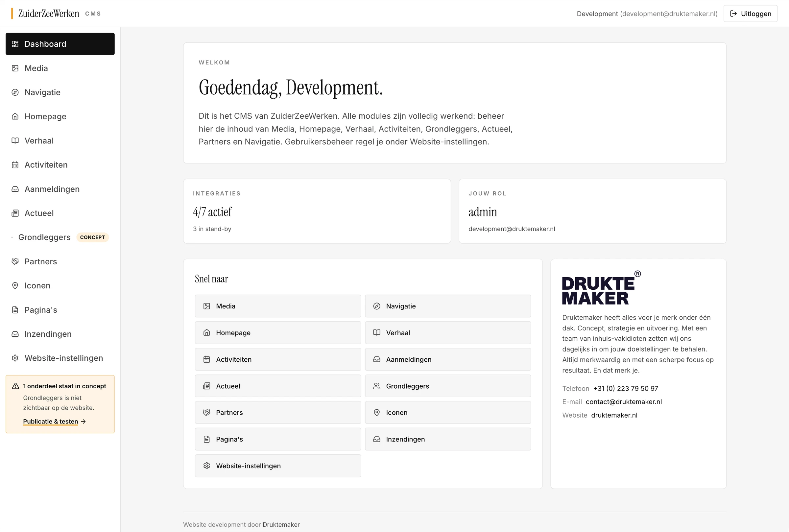This screenshot has width=789, height=532.
Task: Open Iconen tile in Snel naar
Action: (448, 412)
